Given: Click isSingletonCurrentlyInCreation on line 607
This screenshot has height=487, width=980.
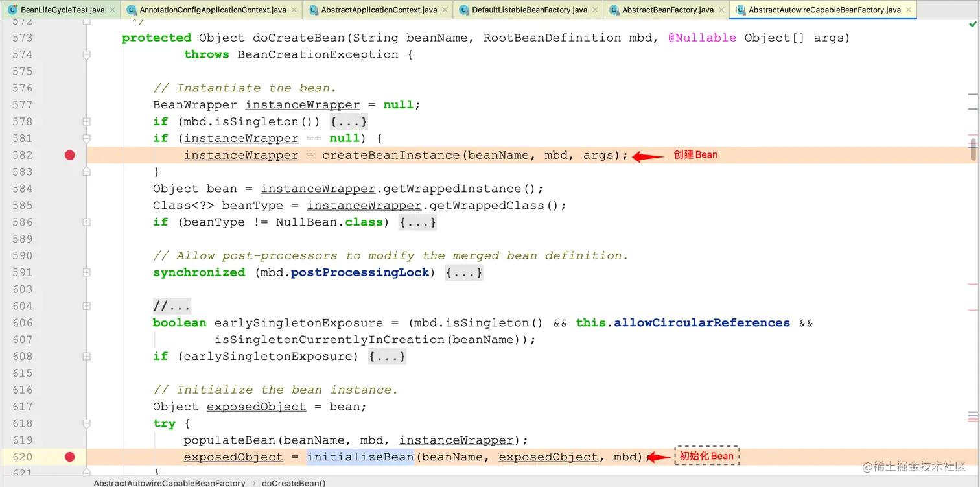Looking at the screenshot, I should click(329, 340).
